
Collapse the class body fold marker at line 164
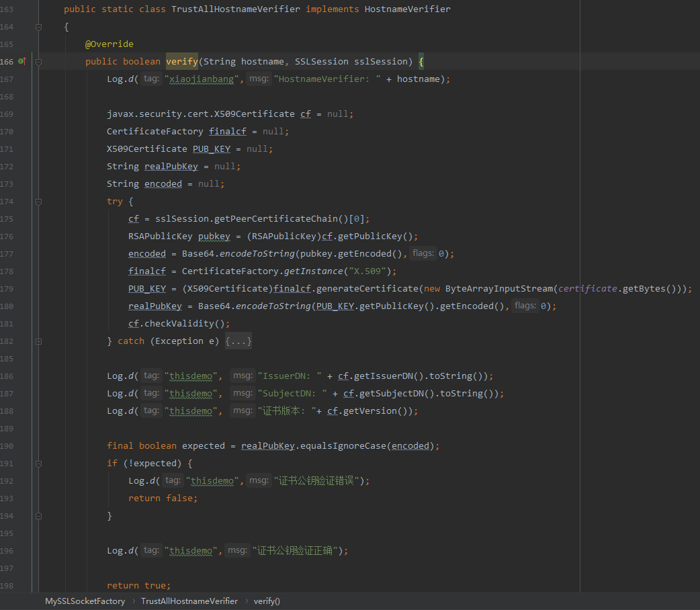pos(39,27)
